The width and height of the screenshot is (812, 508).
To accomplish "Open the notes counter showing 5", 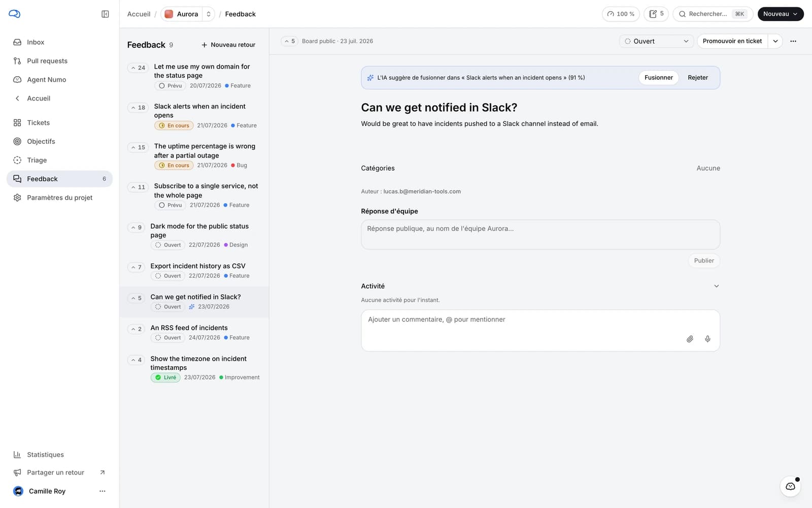I will click(656, 14).
